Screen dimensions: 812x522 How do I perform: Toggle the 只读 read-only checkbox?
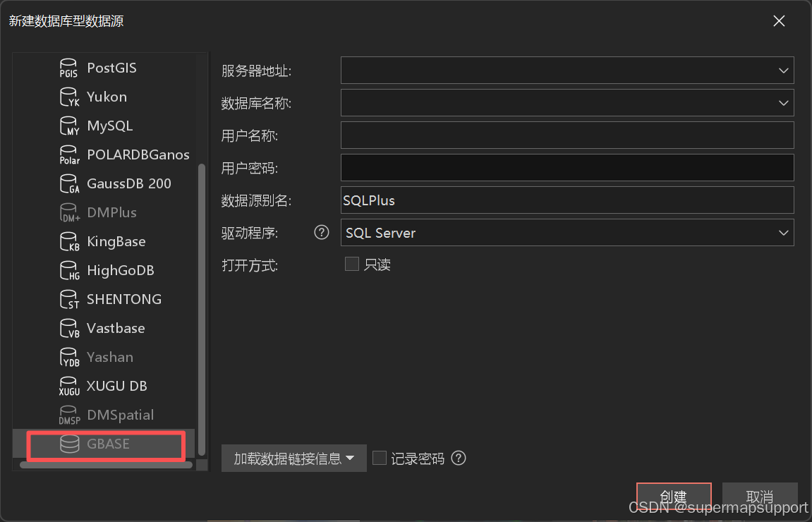[351, 264]
